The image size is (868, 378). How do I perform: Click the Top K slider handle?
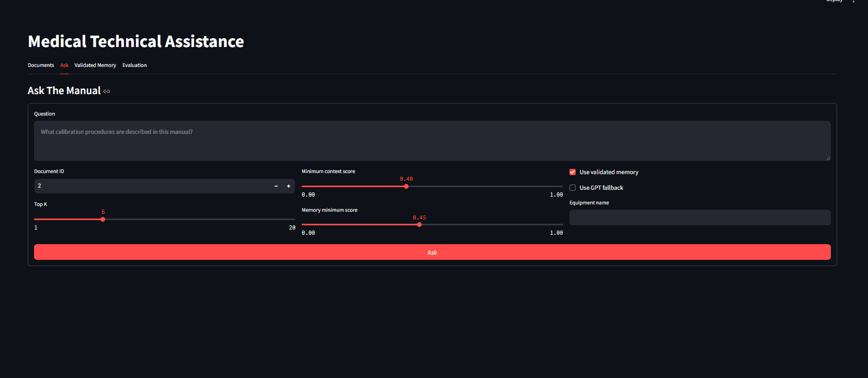103,219
